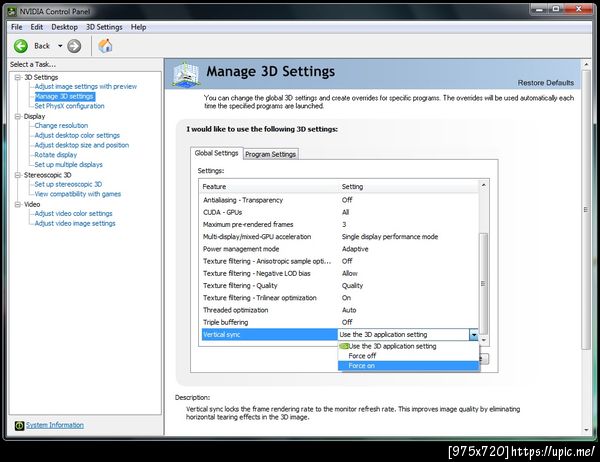Open Set PhysX configuration

tap(69, 106)
